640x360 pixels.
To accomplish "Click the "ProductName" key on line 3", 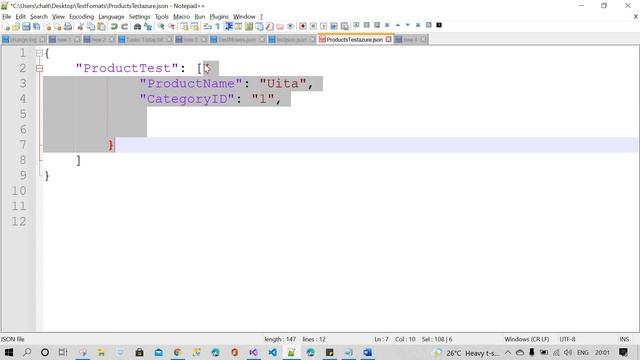I will tap(191, 84).
